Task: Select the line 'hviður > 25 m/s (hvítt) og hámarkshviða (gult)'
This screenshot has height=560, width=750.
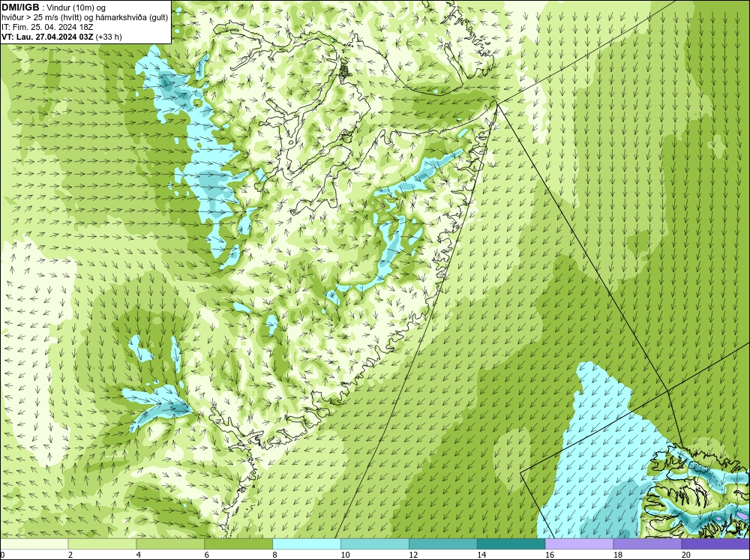Action: pos(85,18)
